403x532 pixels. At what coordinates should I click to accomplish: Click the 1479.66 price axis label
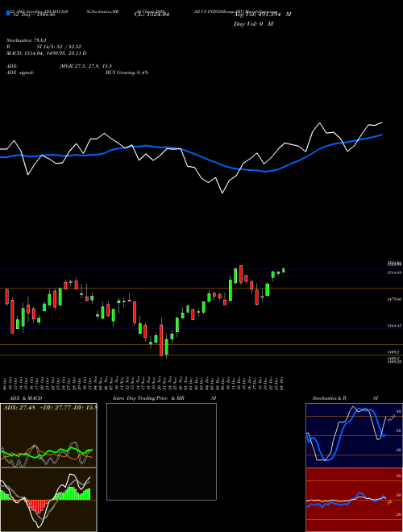[395, 299]
